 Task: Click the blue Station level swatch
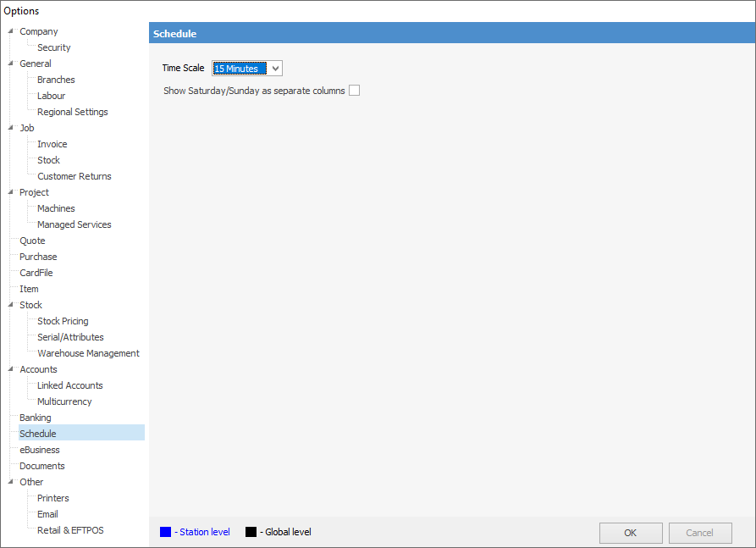pyautogui.click(x=164, y=531)
